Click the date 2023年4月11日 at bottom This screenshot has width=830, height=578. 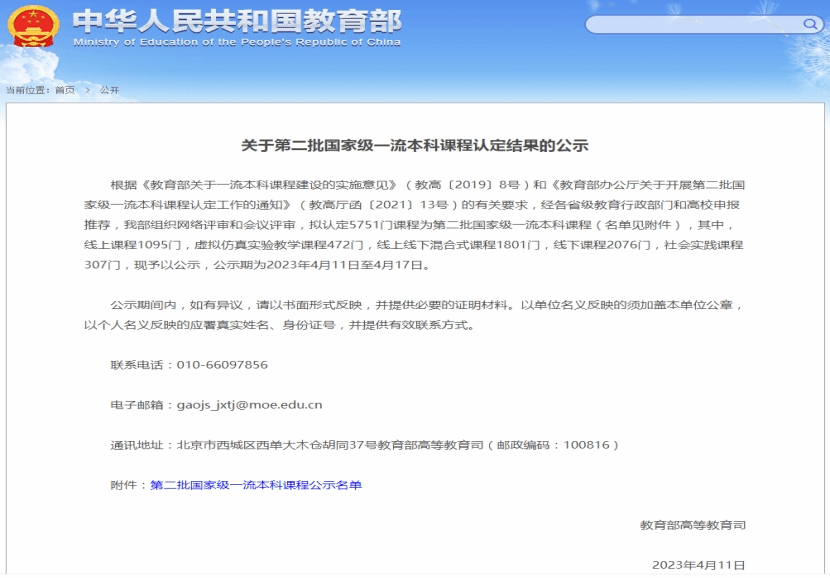(x=699, y=565)
